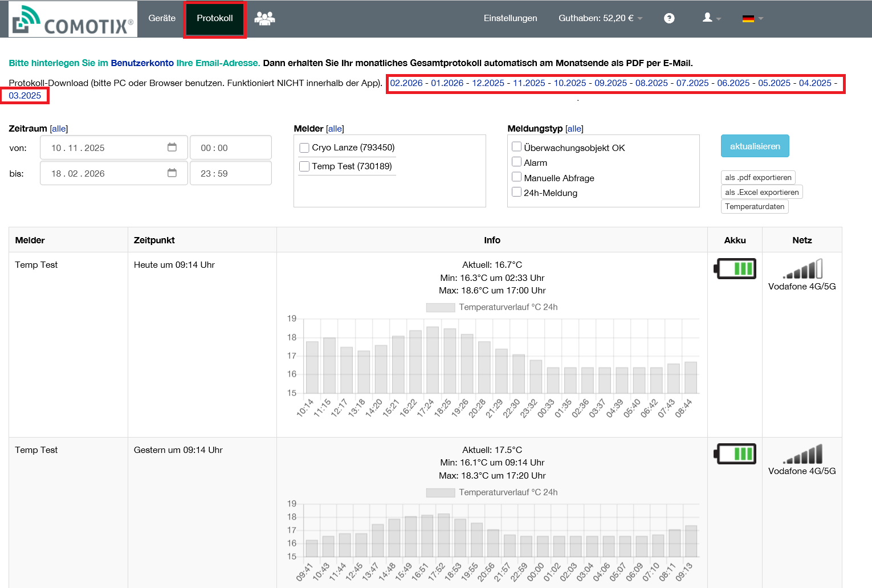Screen dimensions: 872x588
Task: Click signal strength icon in second row
Action: coord(802,454)
